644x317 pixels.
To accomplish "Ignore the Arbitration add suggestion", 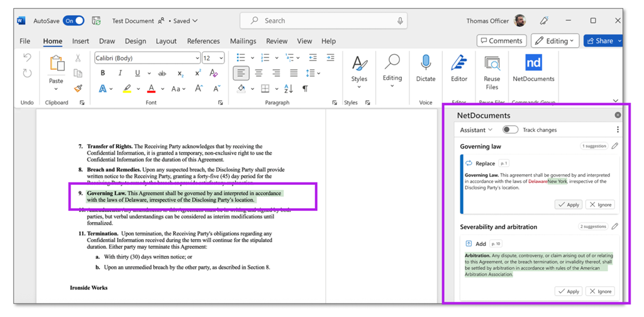I will [600, 291].
